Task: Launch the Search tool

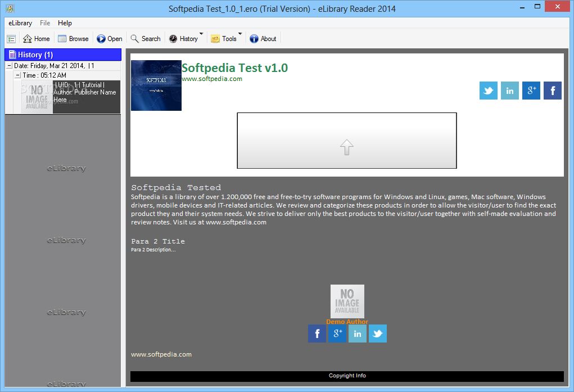Action: pos(146,39)
